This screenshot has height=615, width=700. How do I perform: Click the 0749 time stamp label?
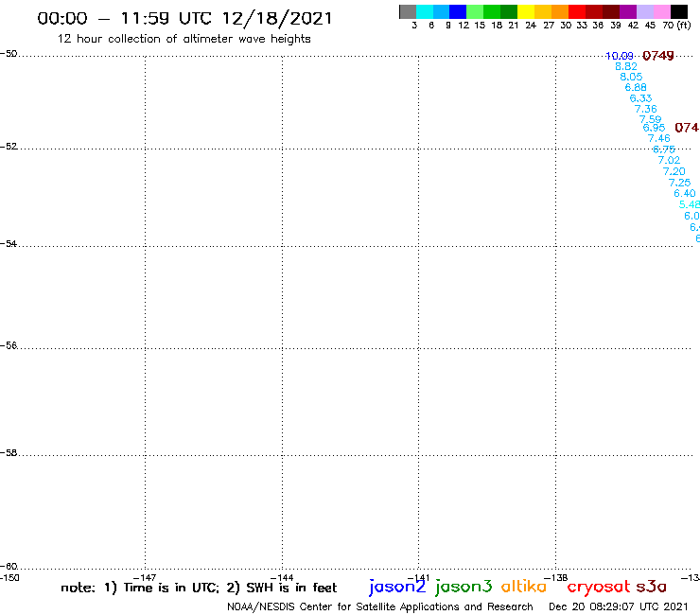[x=658, y=56]
